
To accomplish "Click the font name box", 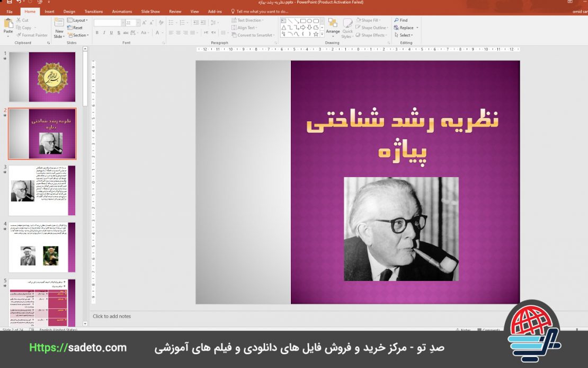I will (109, 23).
